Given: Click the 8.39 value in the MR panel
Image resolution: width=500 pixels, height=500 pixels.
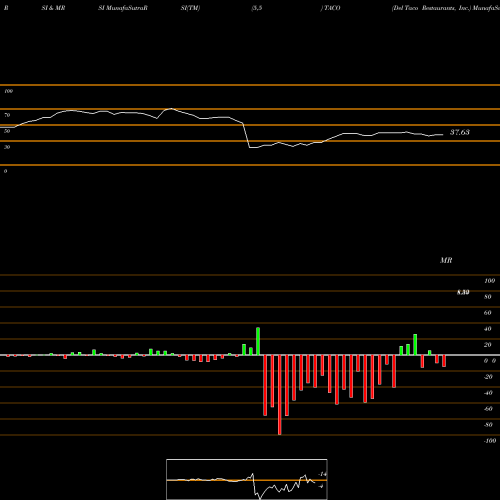Looking at the screenshot, I should click(463, 292).
